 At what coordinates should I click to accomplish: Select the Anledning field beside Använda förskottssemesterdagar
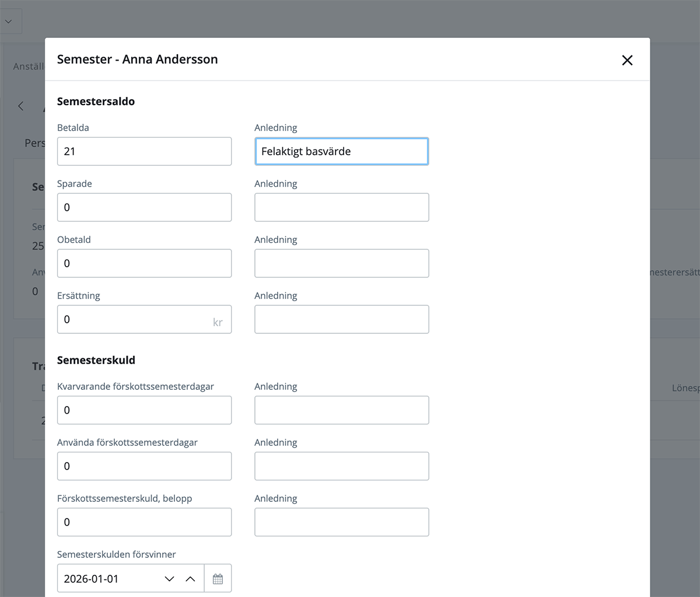point(341,466)
